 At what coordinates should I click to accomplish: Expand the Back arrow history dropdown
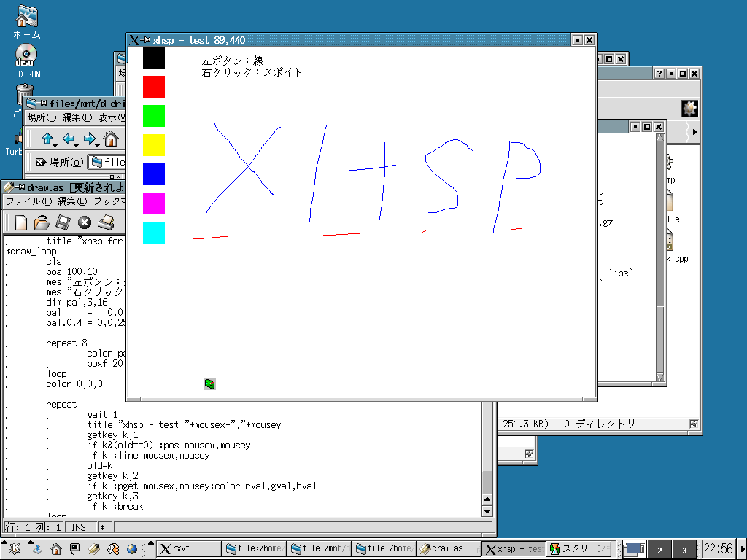[77, 146]
